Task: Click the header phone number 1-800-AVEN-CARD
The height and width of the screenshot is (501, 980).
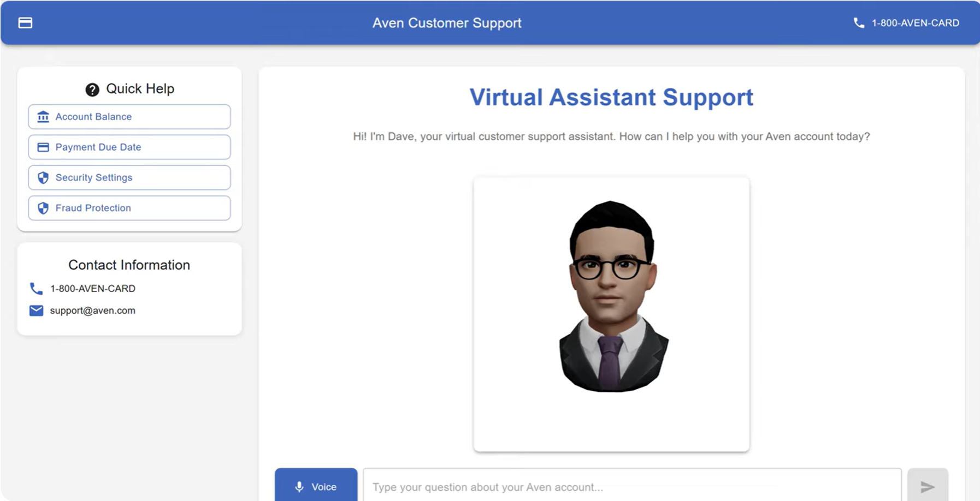Action: pyautogui.click(x=915, y=23)
